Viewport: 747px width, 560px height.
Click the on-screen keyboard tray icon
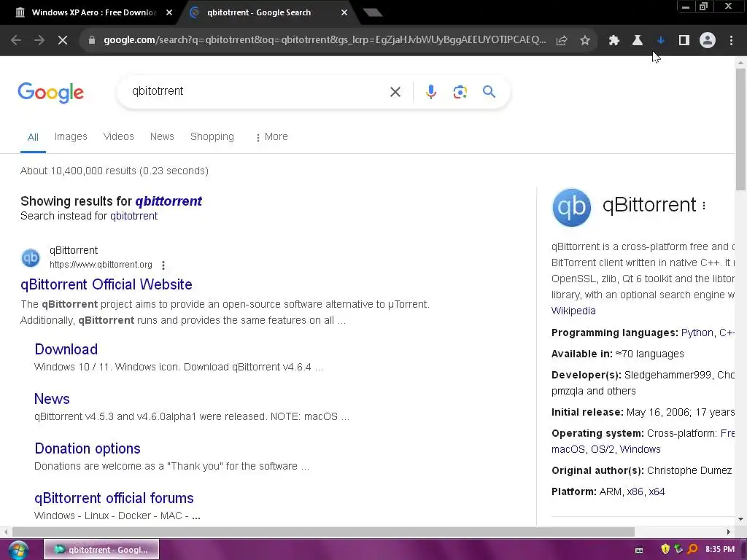click(639, 550)
